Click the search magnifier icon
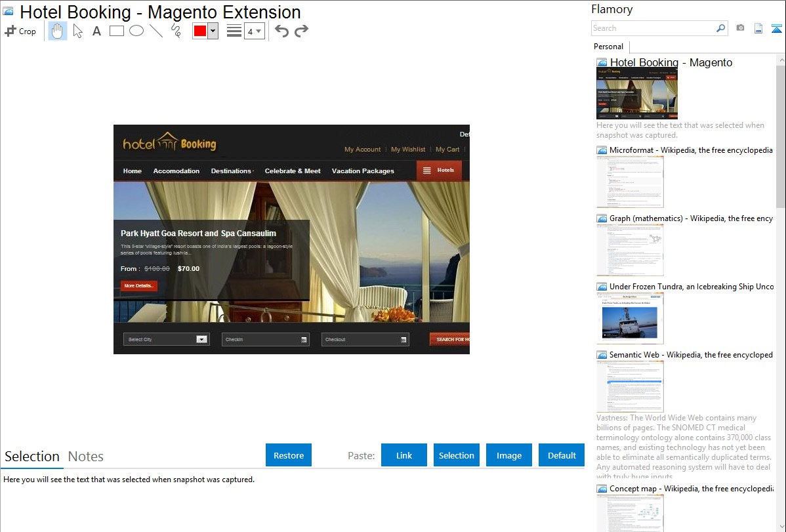Viewport: 786px width, 532px height. click(x=720, y=28)
